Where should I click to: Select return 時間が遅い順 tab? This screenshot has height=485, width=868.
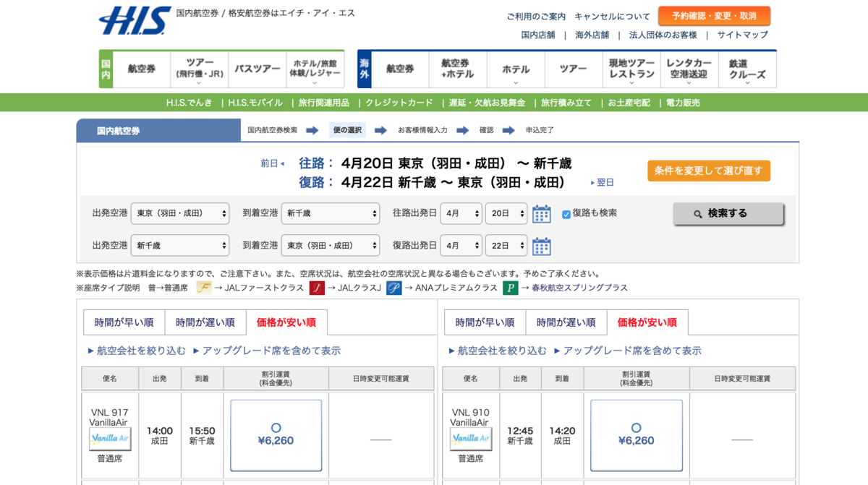(x=566, y=322)
